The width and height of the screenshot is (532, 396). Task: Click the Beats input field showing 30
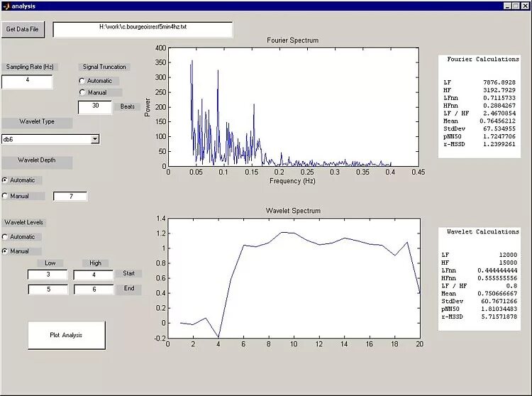[95, 107]
